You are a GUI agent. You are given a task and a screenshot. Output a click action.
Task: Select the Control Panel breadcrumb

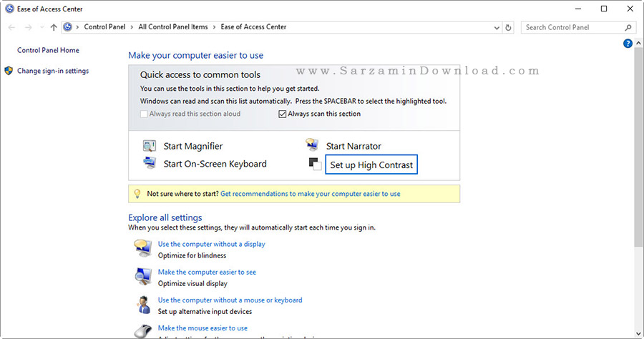click(104, 26)
